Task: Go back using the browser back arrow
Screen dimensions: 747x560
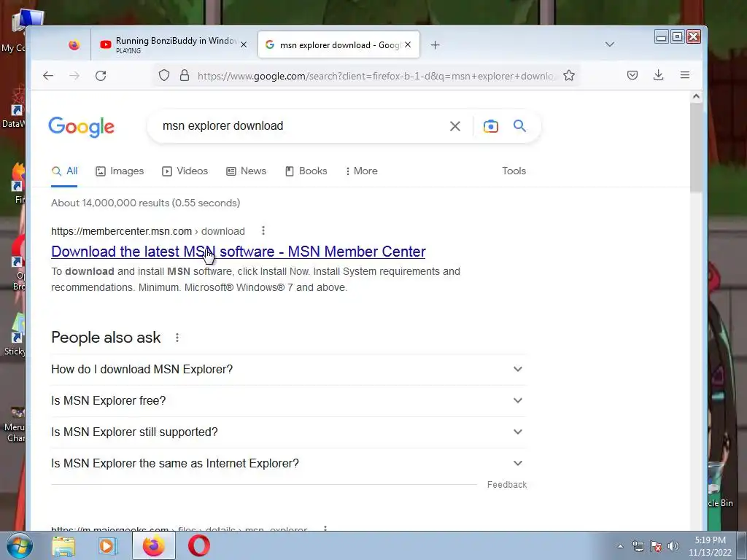Action: pos(48,75)
